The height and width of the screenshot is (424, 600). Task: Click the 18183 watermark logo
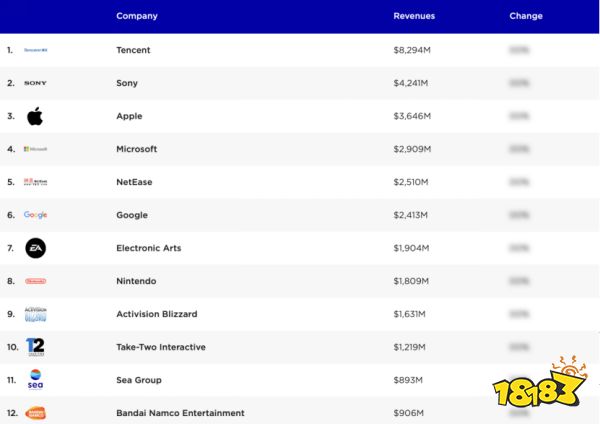[540, 383]
